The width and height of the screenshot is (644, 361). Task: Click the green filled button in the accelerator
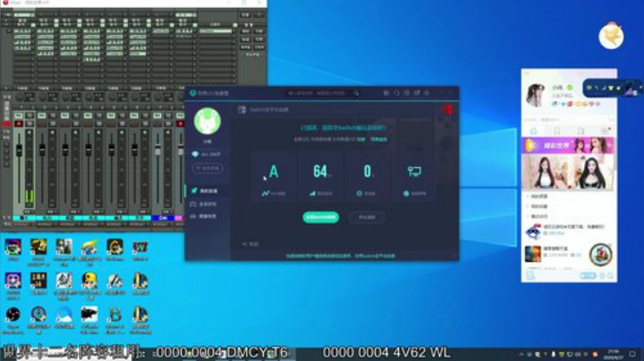(321, 217)
